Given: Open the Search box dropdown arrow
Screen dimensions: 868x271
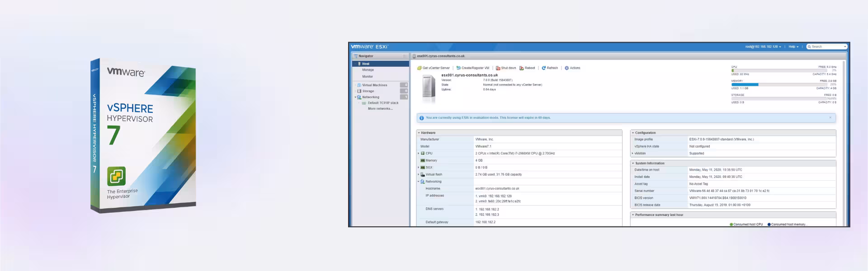Looking at the screenshot, I should 845,47.
